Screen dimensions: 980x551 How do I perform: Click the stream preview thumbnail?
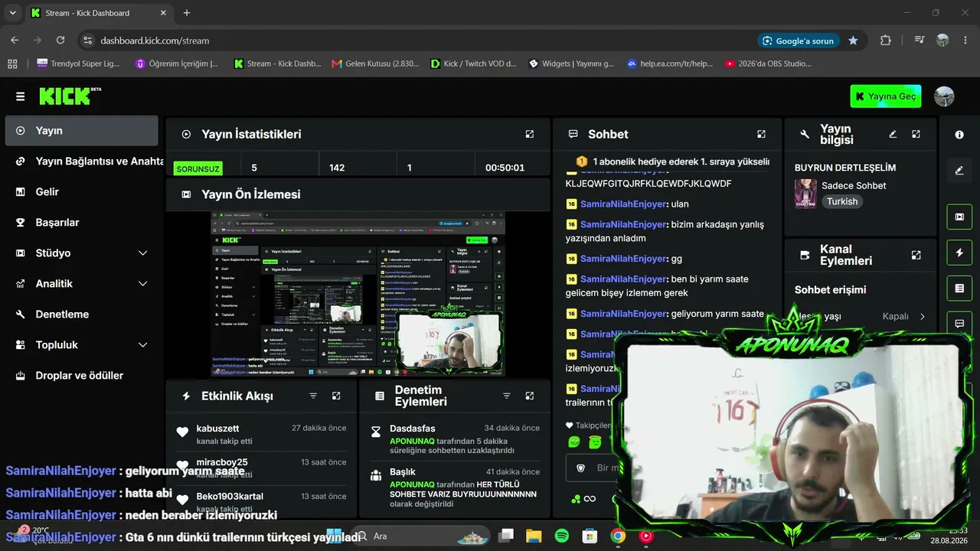pos(358,295)
